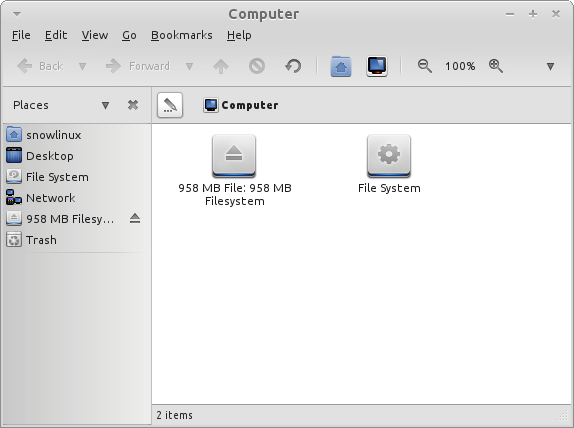Open the toolbar overflow arrow at right
This screenshot has width=574, height=428.
pyautogui.click(x=550, y=66)
